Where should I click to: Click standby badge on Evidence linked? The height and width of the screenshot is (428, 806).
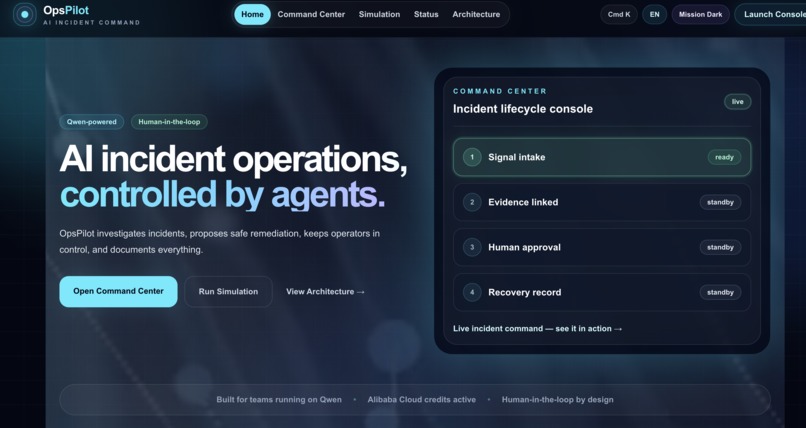click(x=720, y=202)
